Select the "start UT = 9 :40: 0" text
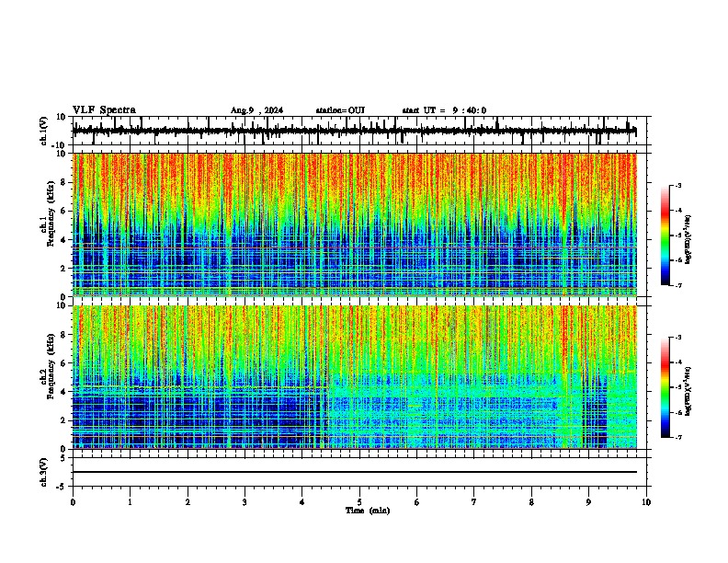The height and width of the screenshot is (563, 728). 444,110
